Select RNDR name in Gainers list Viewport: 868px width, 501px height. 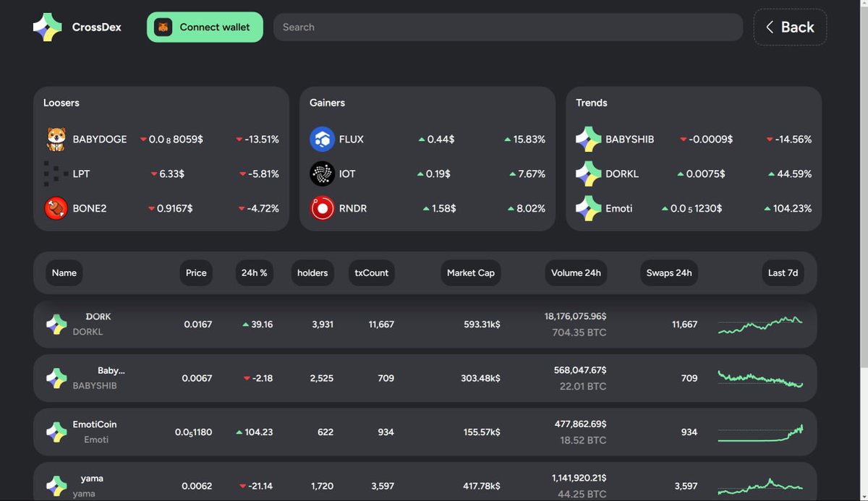tap(353, 208)
